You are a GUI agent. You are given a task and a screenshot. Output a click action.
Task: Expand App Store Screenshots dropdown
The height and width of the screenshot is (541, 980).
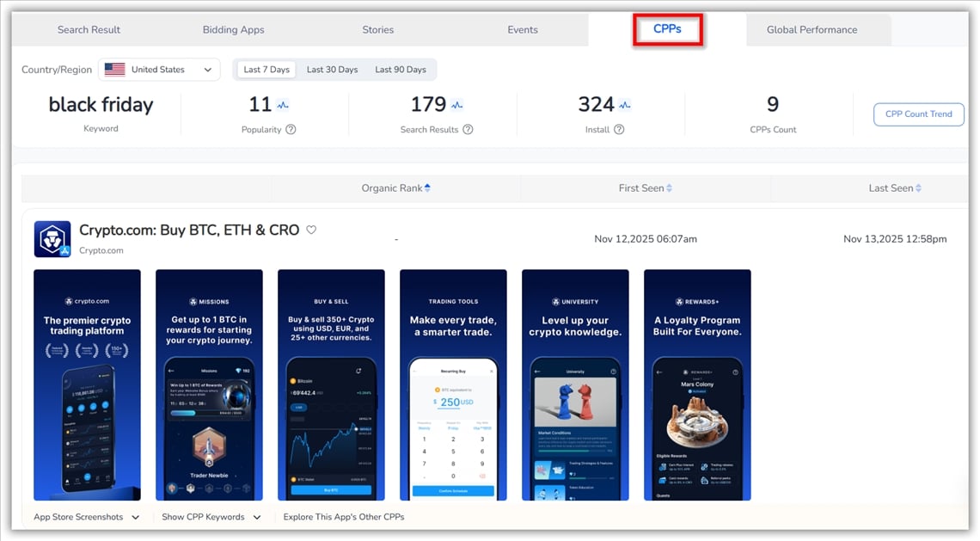click(86, 517)
